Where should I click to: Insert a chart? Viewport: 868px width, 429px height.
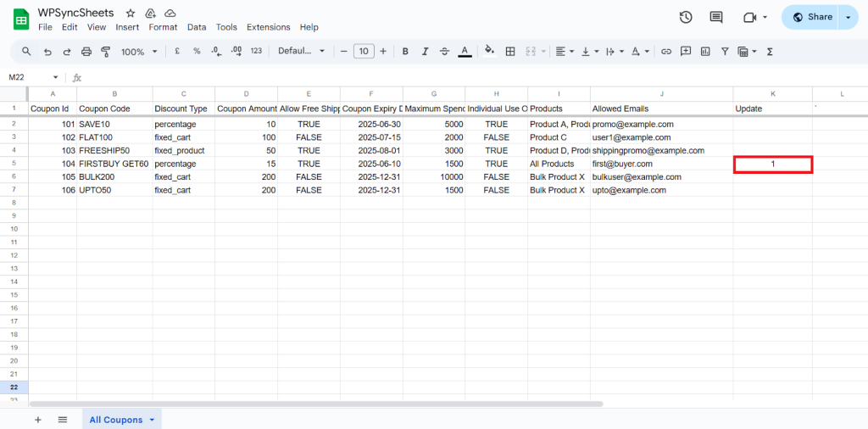click(705, 52)
